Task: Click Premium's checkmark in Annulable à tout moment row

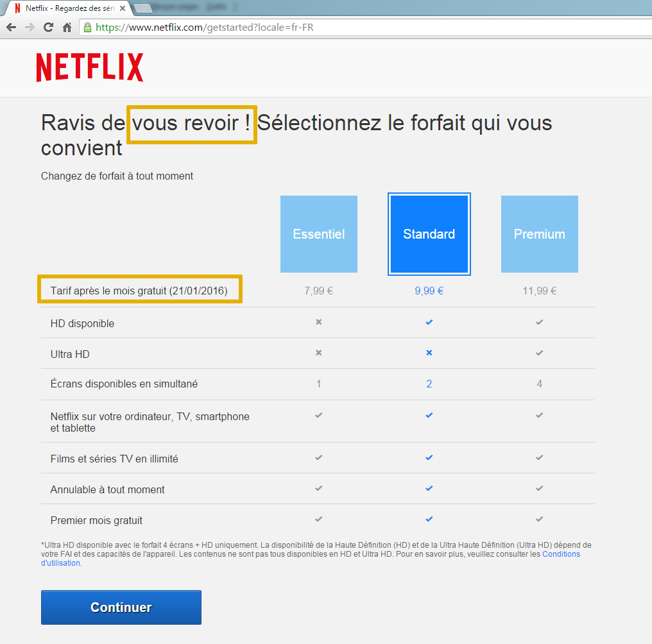Action: click(539, 488)
